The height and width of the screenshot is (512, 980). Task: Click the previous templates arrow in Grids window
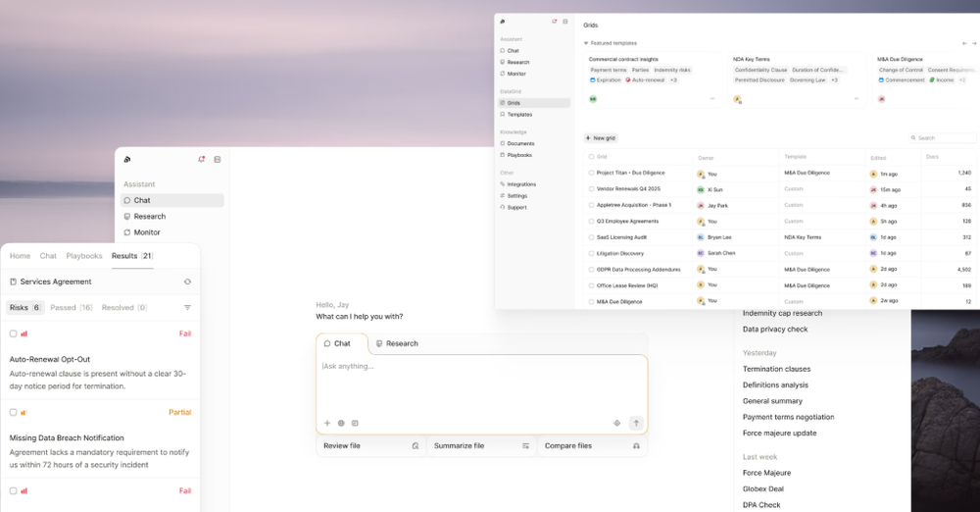pyautogui.click(x=964, y=43)
